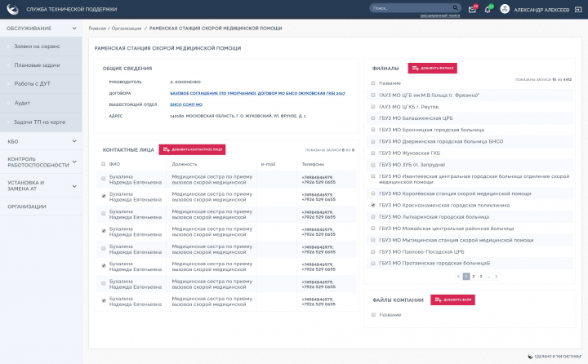Expand the КБО menu section
The width and height of the screenshot is (588, 364).
74,141
